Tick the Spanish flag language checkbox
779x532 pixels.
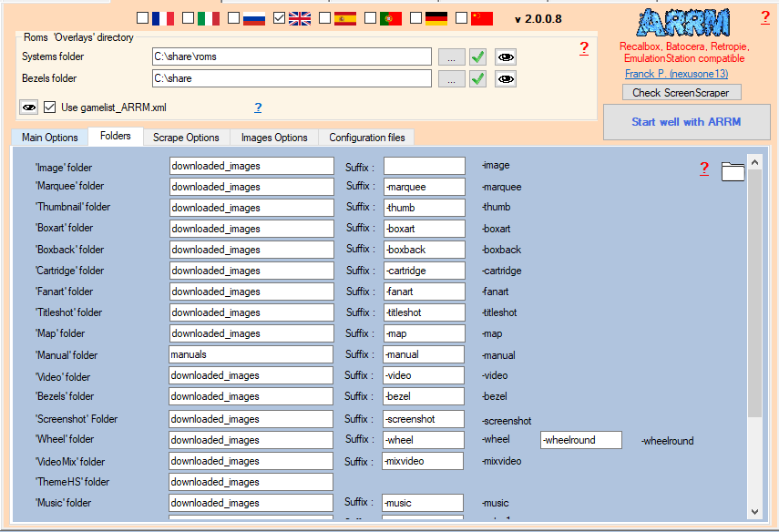[325, 18]
